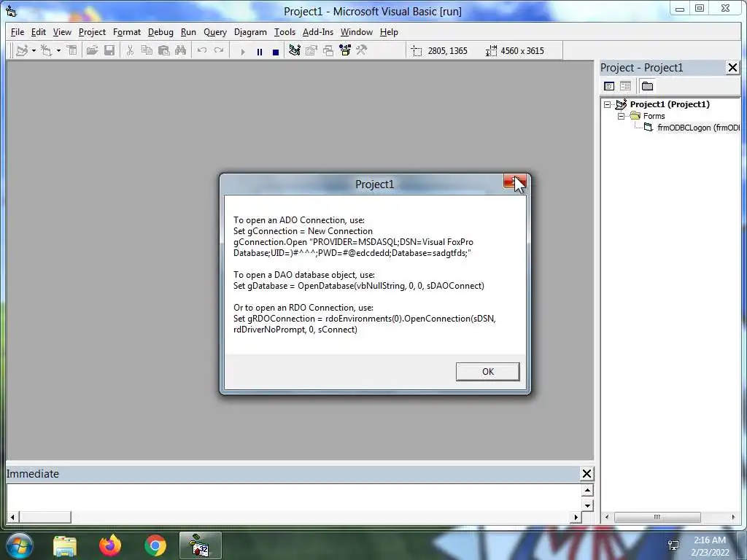Launch Google Chrome from the taskbar
747x560 pixels.
click(155, 545)
